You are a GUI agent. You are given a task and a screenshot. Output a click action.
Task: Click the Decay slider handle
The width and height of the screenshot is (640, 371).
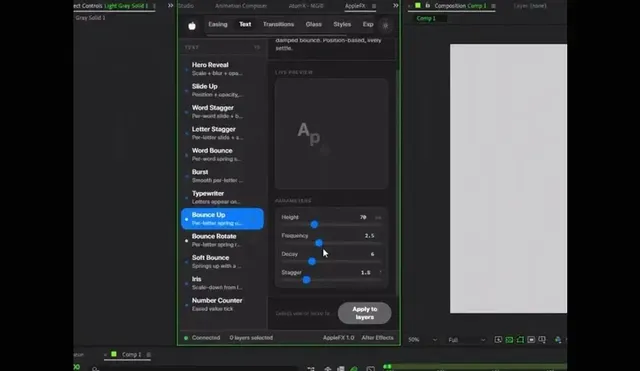click(x=312, y=262)
